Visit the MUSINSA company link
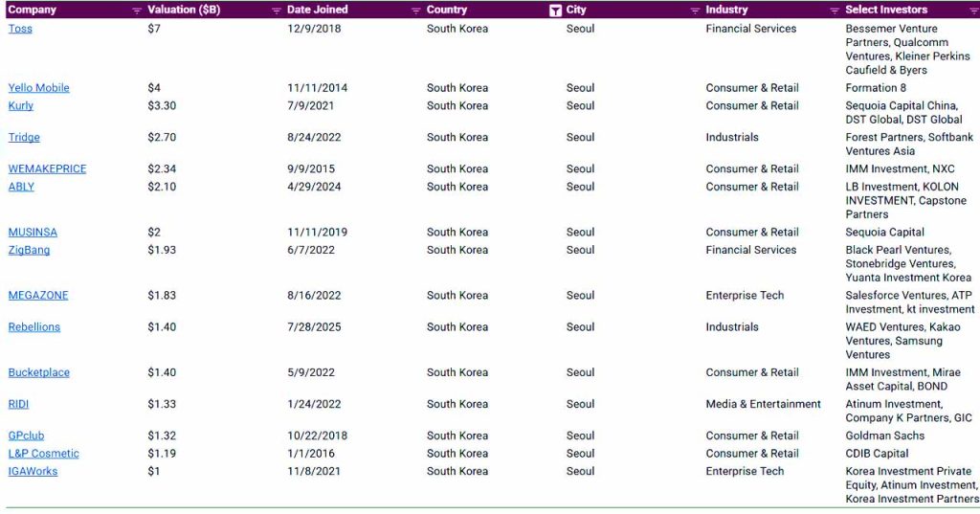The image size is (980, 514). 33,232
